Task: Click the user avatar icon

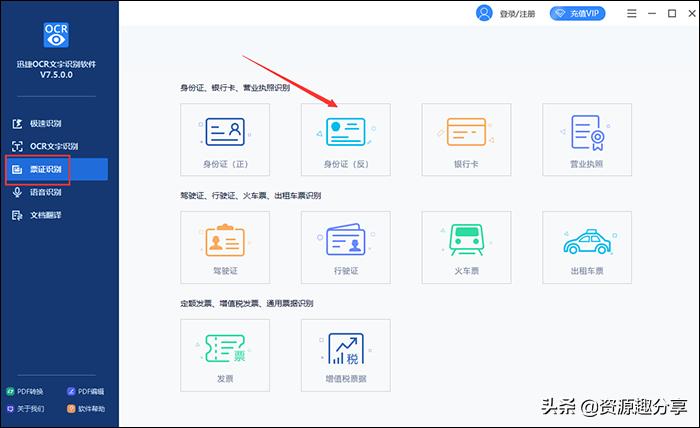Action: pos(484,13)
